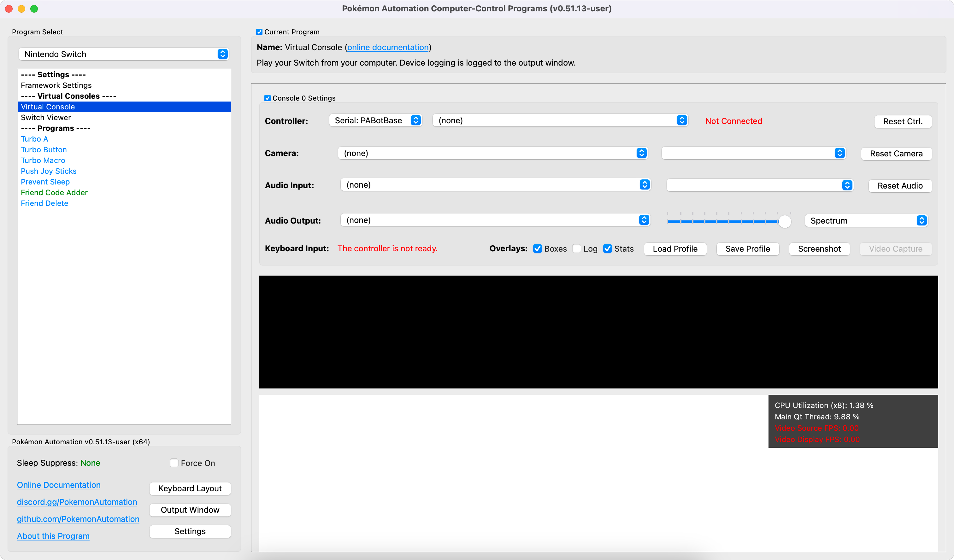Open the Audio Output device dropdown
This screenshot has height=560, width=954.
tap(495, 220)
